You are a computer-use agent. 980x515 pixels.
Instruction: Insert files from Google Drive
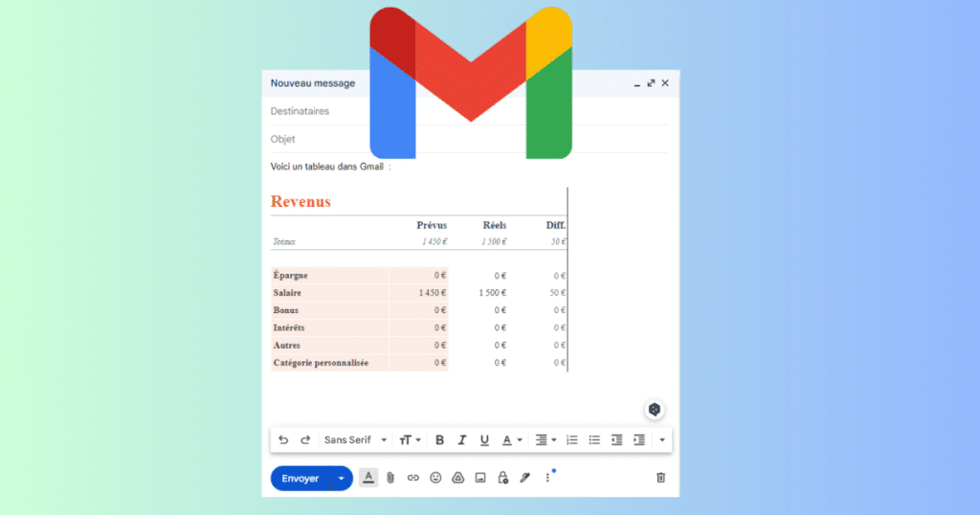click(x=458, y=478)
